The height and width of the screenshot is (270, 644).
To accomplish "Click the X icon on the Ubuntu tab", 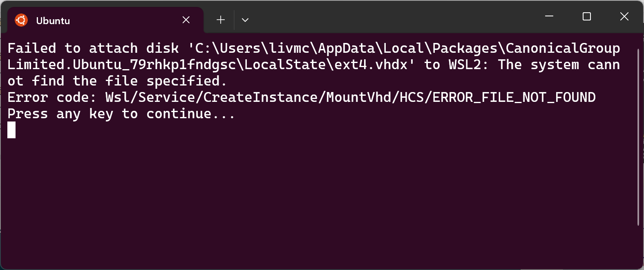I will [186, 19].
